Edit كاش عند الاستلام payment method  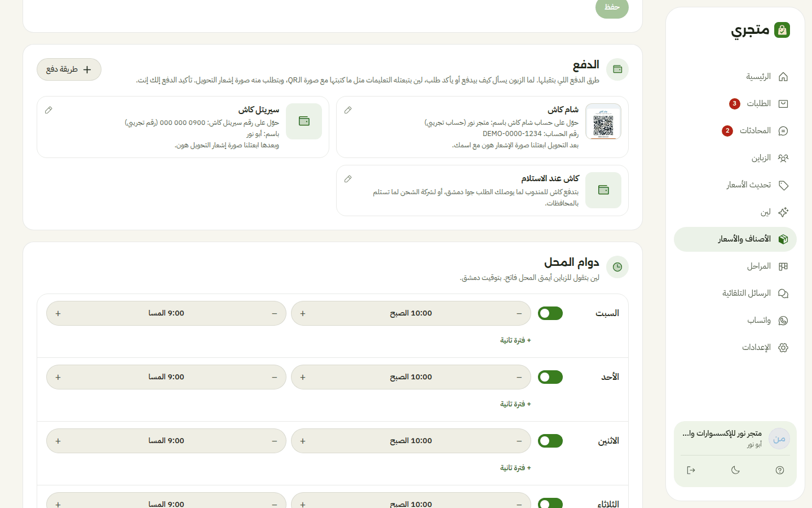click(x=348, y=179)
